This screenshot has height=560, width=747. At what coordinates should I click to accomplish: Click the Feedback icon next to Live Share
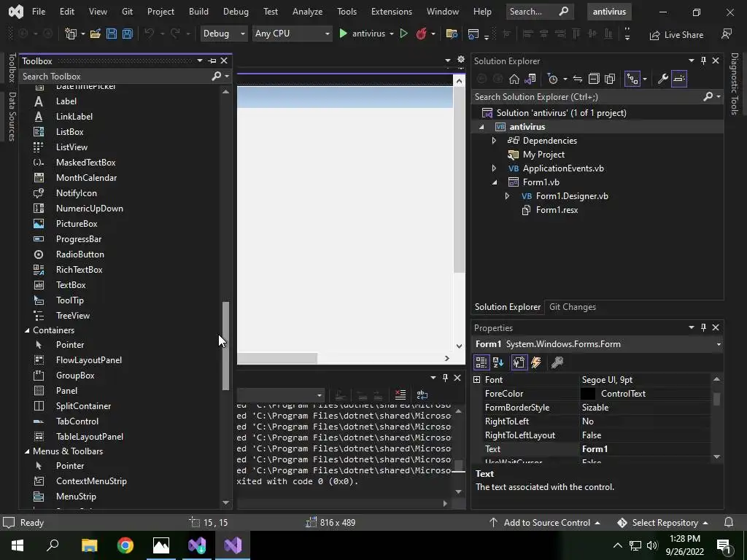pos(727,34)
